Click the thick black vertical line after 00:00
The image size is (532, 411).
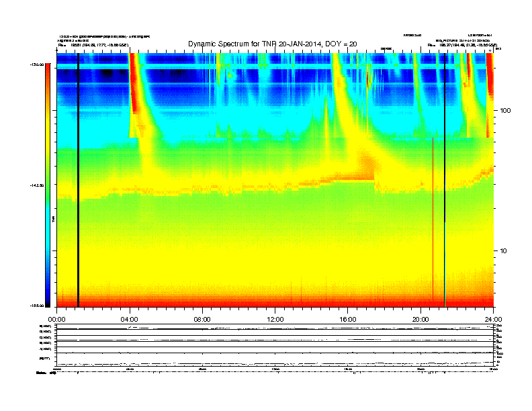78,180
